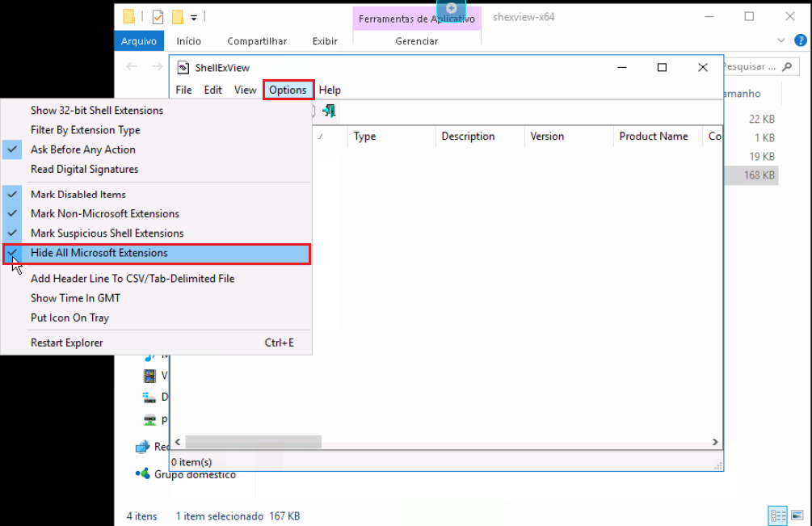
Task: Click the horizontal scrollbar's right arrow
Action: pos(715,442)
